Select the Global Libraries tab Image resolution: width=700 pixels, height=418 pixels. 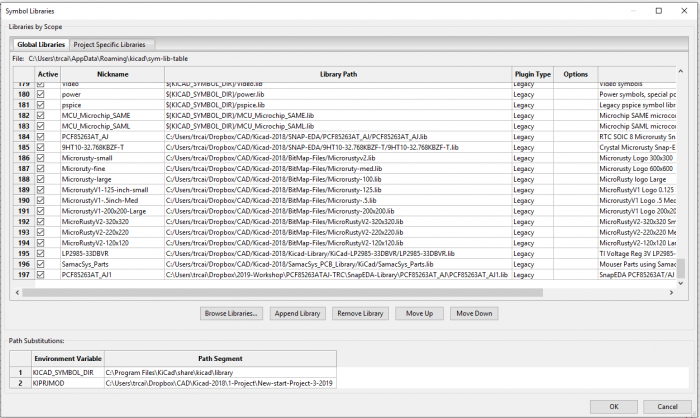(x=41, y=45)
